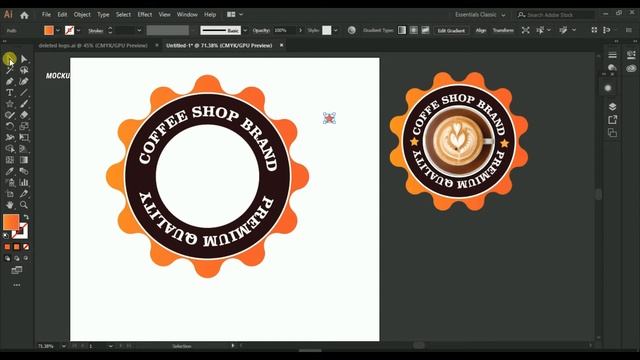Viewport: 640px width, 360px height.
Task: Open the Align panel link
Action: (x=481, y=30)
